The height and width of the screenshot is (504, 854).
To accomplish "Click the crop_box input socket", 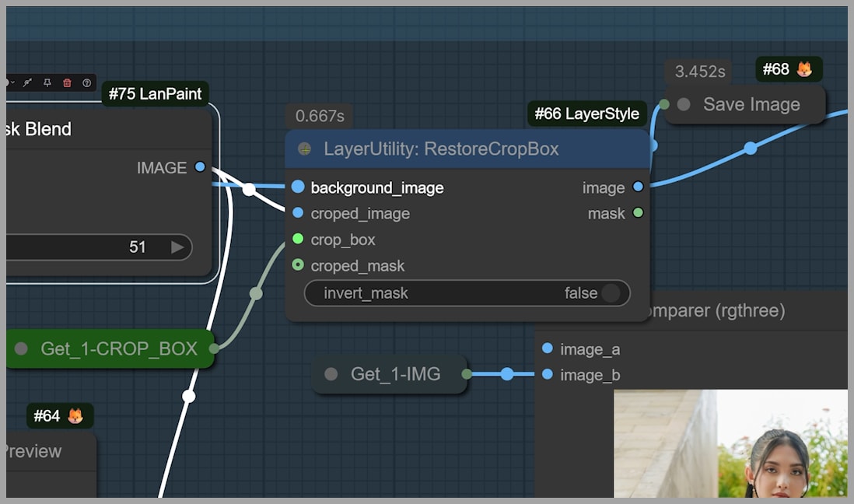I will pos(298,240).
